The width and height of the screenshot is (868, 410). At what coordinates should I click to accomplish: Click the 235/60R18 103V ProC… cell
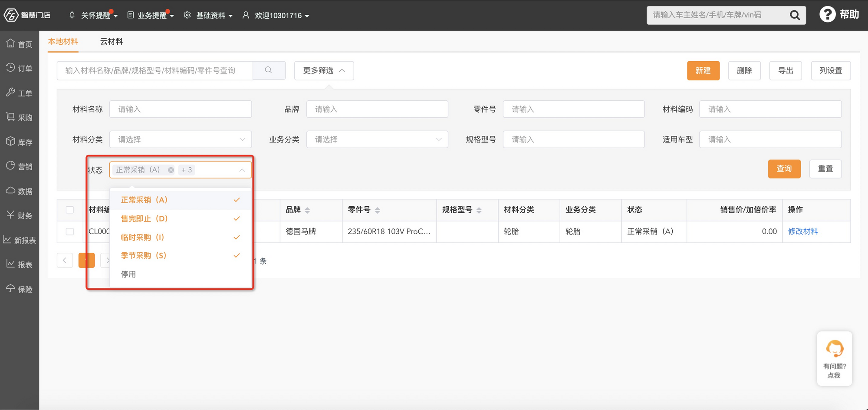pyautogui.click(x=389, y=231)
